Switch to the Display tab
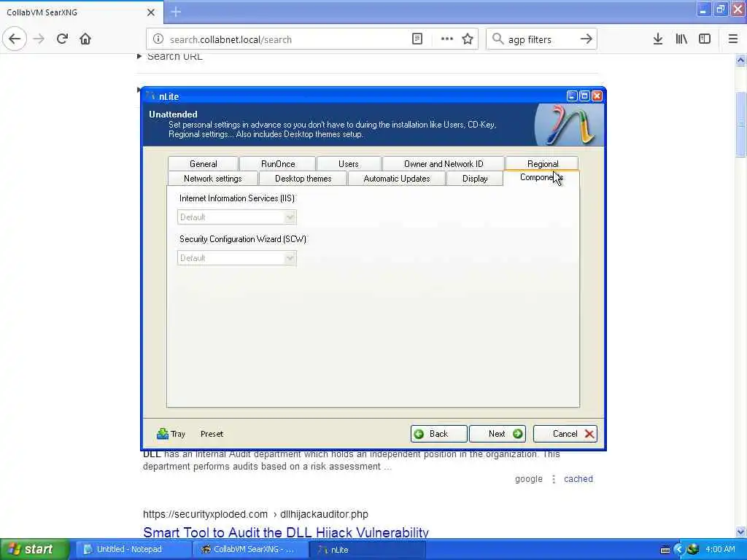Viewport: 747px width, 560px height. click(474, 179)
